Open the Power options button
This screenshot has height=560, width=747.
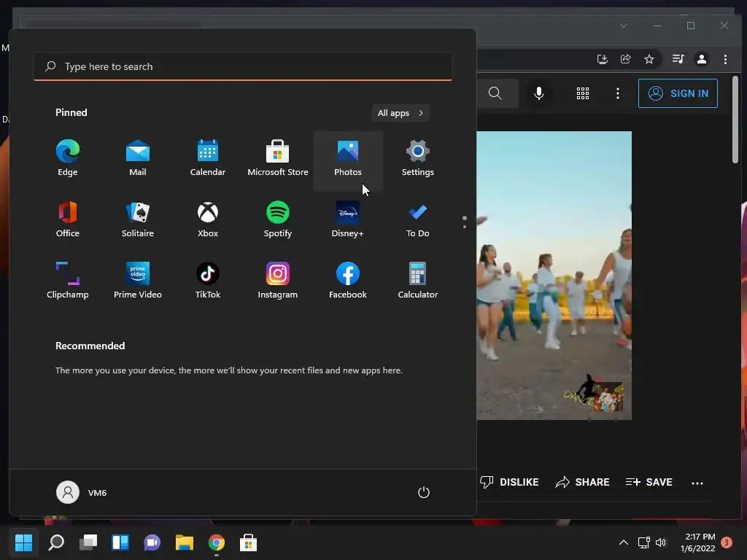tap(424, 492)
